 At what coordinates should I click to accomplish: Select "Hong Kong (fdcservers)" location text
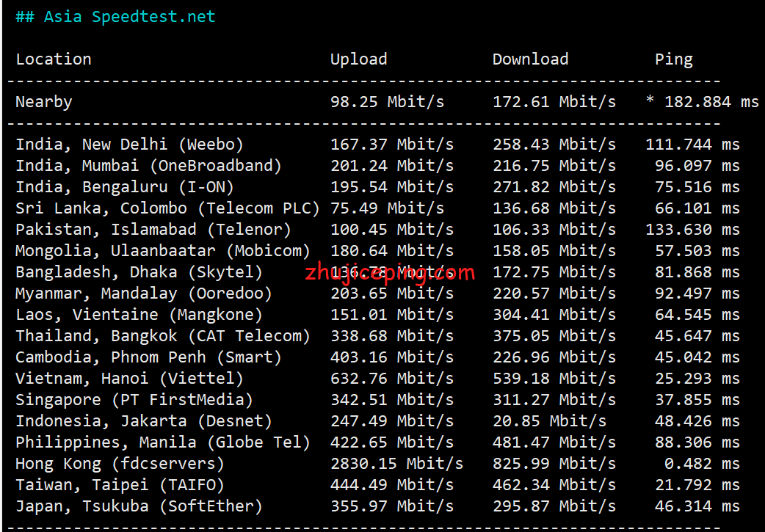pyautogui.click(x=120, y=464)
